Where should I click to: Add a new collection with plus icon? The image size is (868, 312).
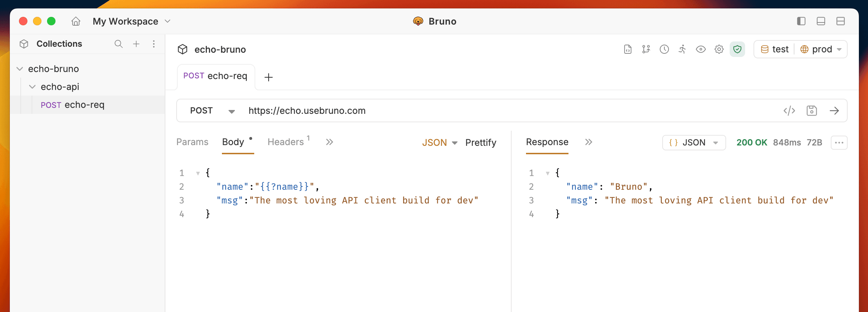tap(136, 44)
